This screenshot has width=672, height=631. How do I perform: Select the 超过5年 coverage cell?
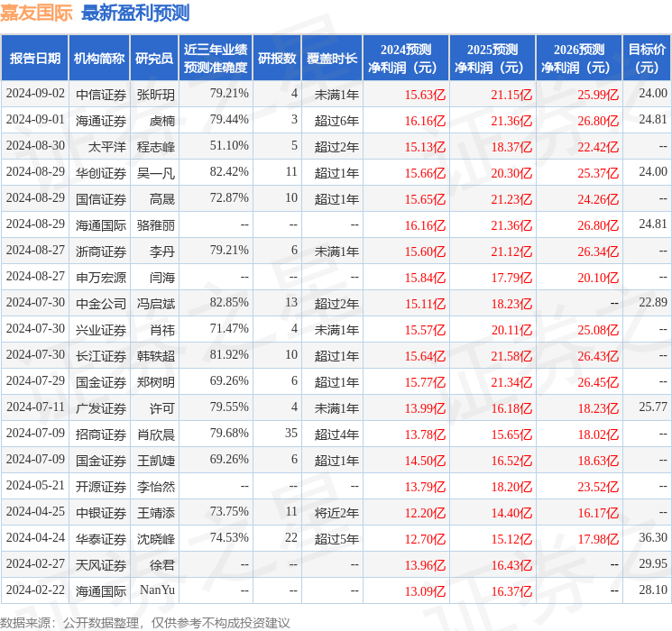coord(332,538)
